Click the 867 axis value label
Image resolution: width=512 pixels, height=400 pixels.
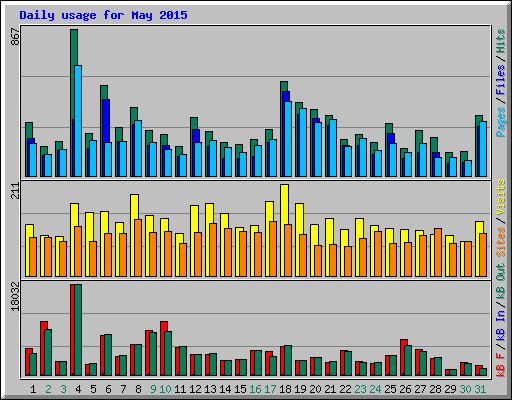point(15,37)
